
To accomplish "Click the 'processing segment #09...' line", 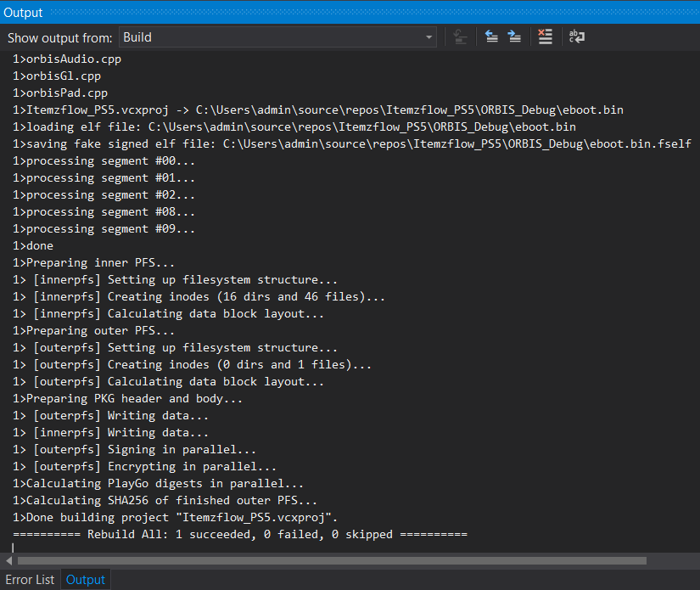I will [104, 228].
